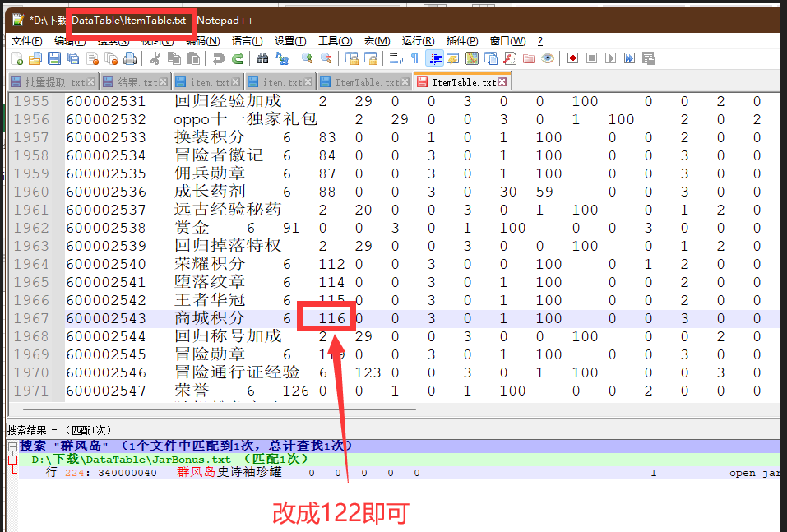This screenshot has width=787, height=532.
Task: Cut selection with the scissors icon
Action: click(x=155, y=58)
